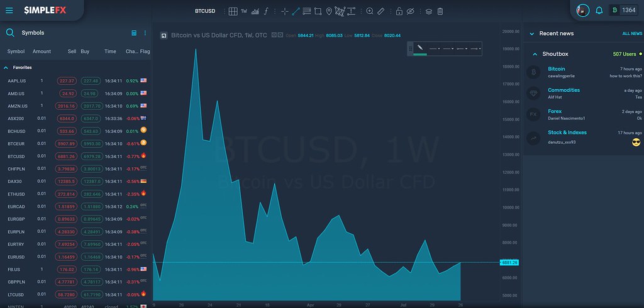Viewport: 644px width, 308px height.
Task: Open the 1W timeframe dropdown
Action: click(244, 11)
